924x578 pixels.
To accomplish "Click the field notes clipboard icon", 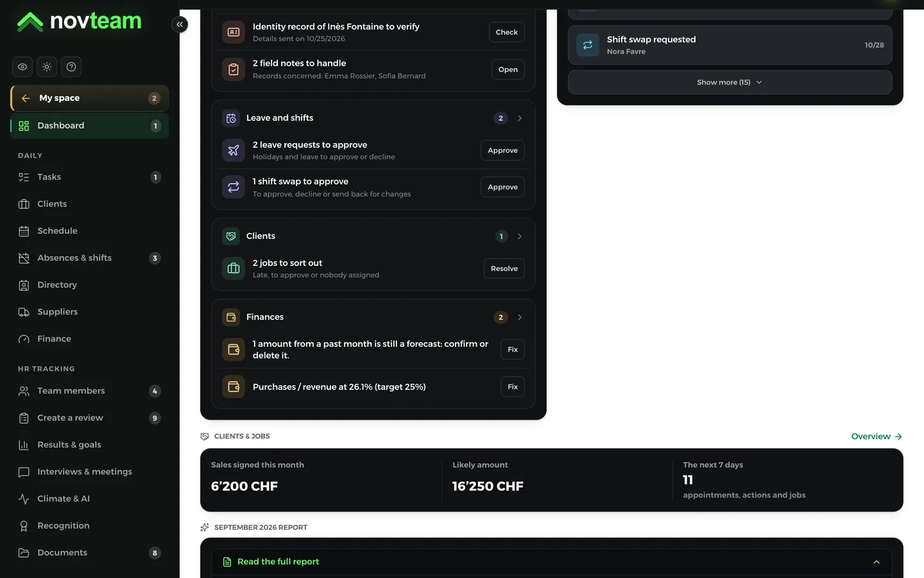I will click(234, 69).
